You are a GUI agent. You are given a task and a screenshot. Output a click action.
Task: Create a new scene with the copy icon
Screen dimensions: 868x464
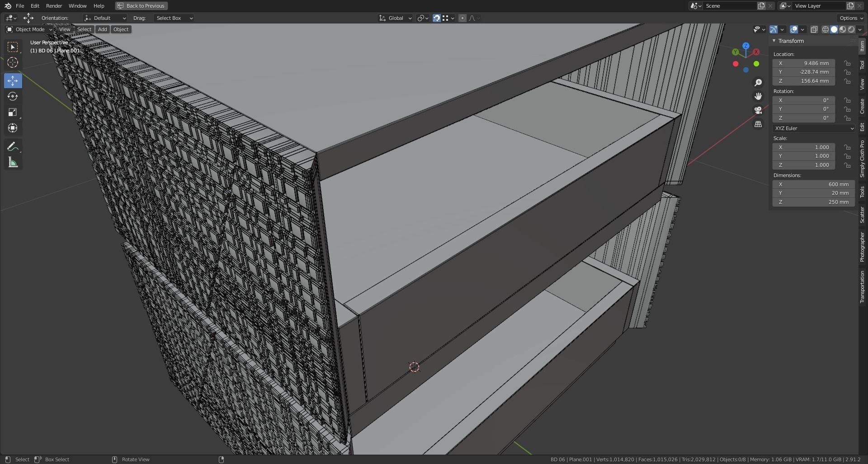click(x=761, y=6)
